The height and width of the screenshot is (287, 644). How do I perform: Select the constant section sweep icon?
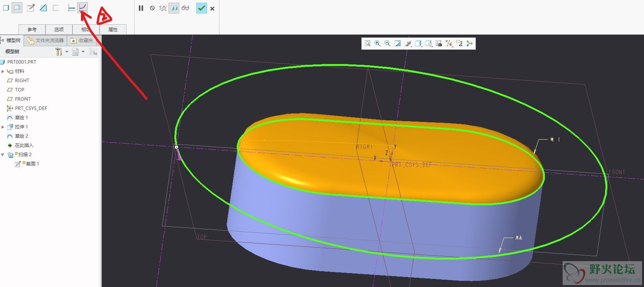tap(72, 8)
